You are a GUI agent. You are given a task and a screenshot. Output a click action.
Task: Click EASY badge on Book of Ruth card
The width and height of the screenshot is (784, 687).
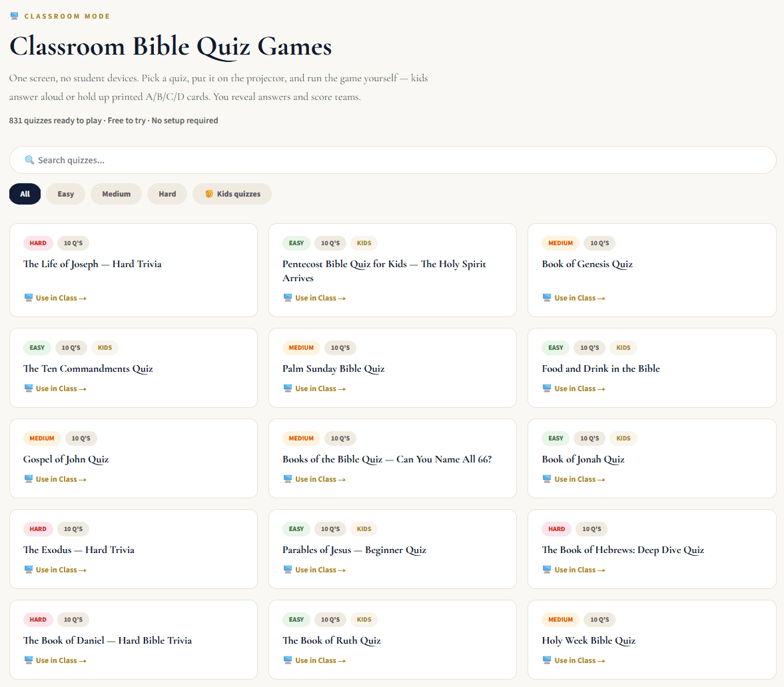[296, 620]
